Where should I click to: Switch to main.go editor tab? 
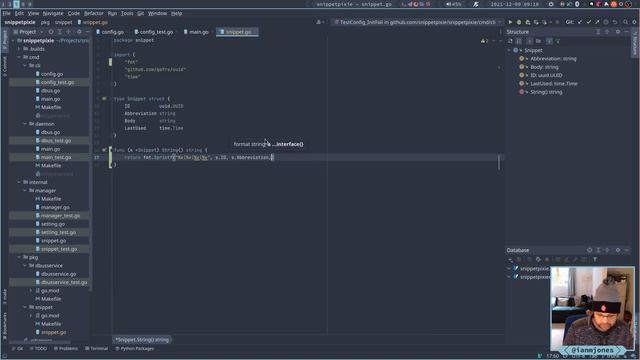(196, 32)
